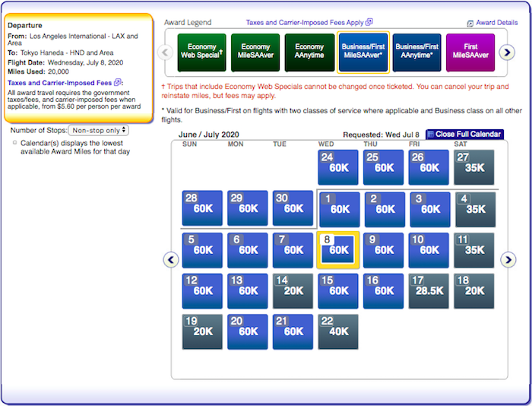
Task: Click 'Flight Date: Wednesday, July 8, 2020' text
Action: coord(65,62)
